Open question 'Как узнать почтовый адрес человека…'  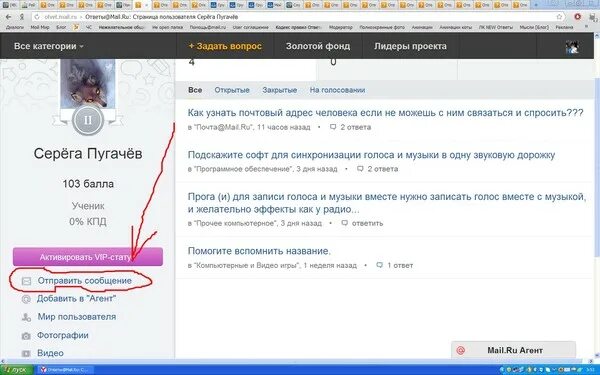385,113
